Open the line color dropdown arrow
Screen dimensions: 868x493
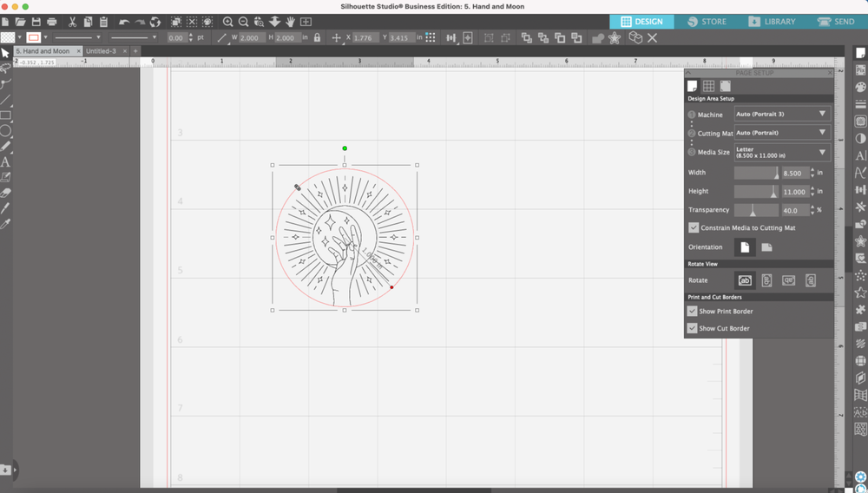click(x=45, y=37)
